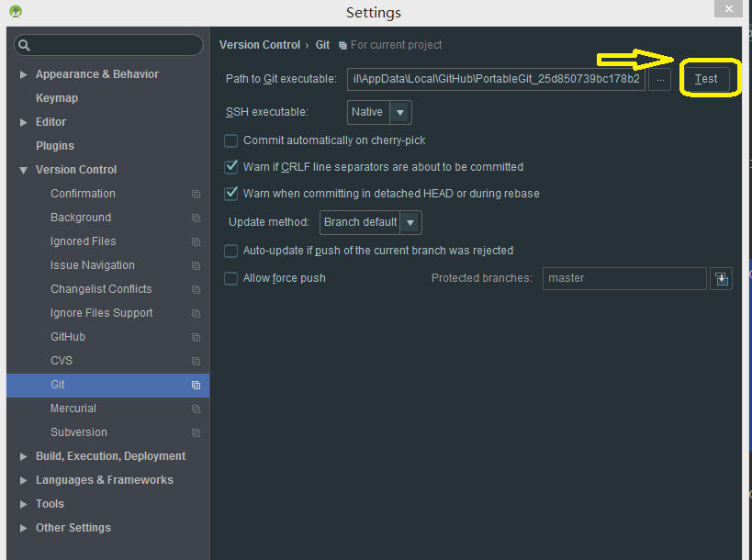Expand the Tools section arrow
Viewport: 752px width, 560px height.
coord(23,504)
